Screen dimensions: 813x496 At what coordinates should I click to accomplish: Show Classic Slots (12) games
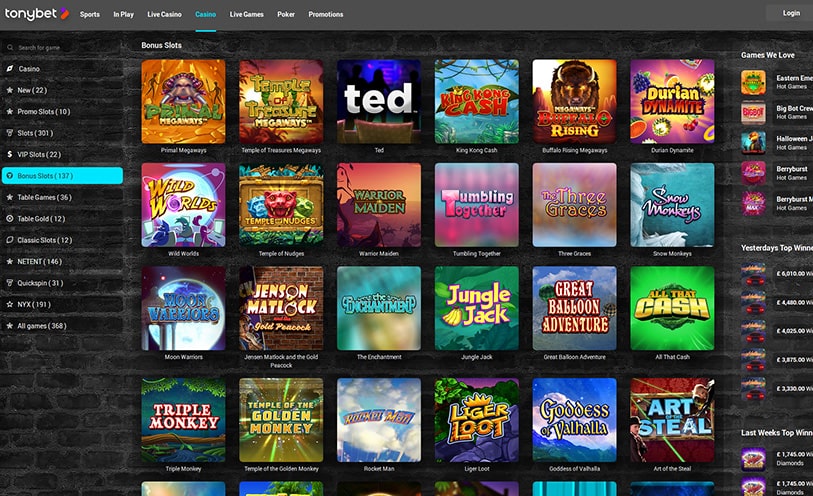62,240
